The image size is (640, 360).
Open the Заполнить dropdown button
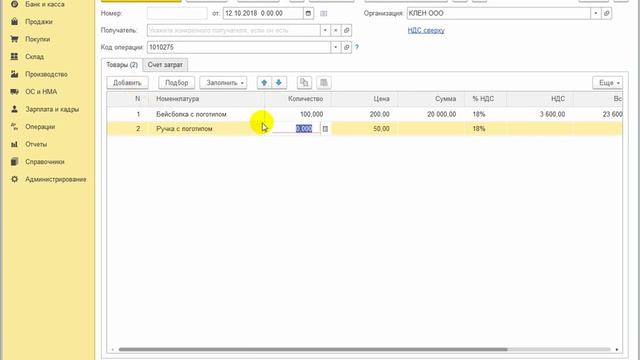pos(223,83)
